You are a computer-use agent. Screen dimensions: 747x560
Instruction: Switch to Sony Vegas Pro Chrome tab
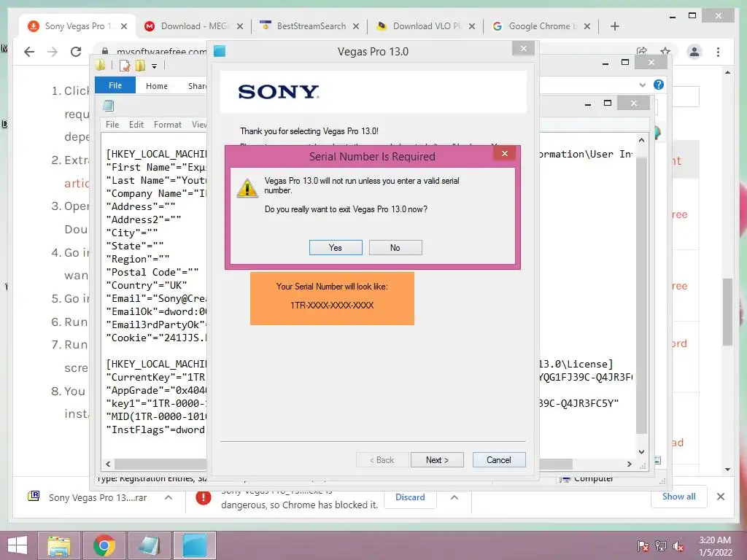point(77,26)
